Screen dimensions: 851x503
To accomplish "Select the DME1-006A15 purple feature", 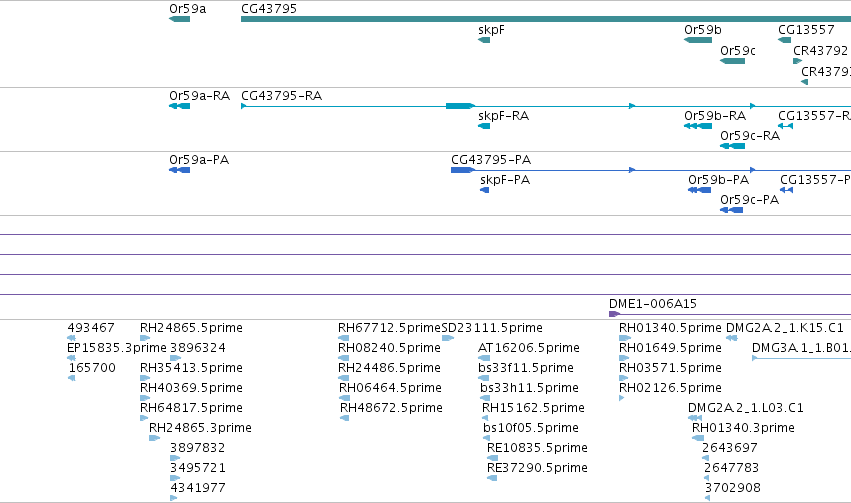I will click(614, 314).
